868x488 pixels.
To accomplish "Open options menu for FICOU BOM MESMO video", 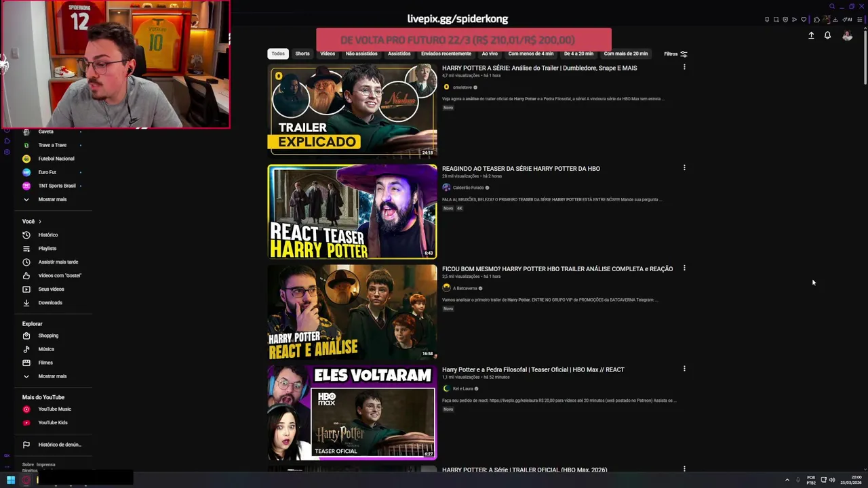I will (684, 268).
